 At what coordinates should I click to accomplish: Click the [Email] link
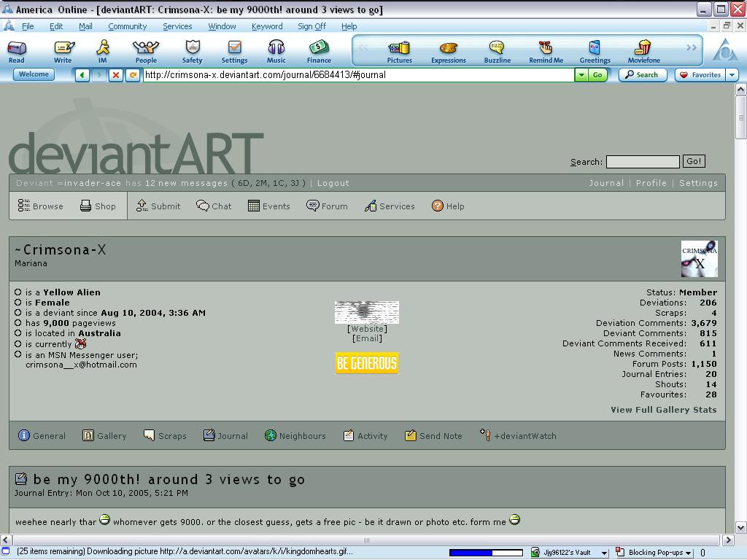pyautogui.click(x=367, y=338)
